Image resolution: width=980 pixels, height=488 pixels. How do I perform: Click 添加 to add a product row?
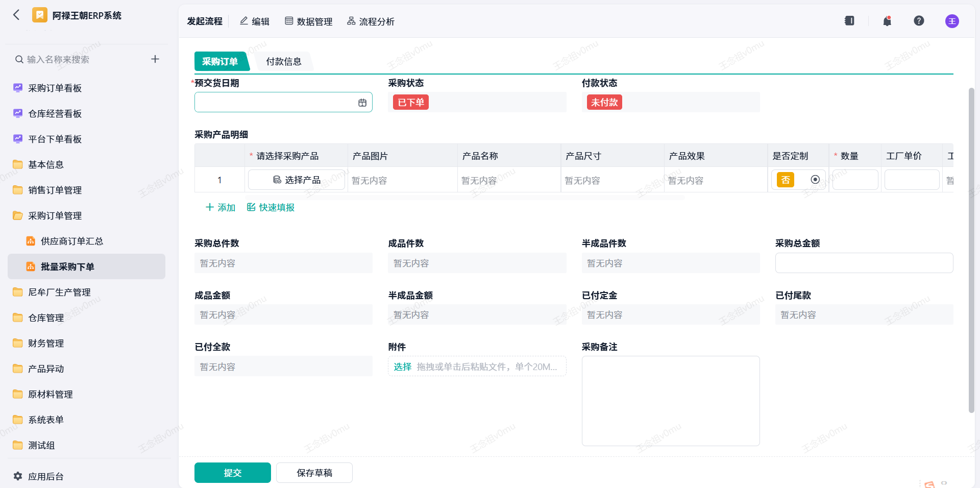click(x=220, y=207)
